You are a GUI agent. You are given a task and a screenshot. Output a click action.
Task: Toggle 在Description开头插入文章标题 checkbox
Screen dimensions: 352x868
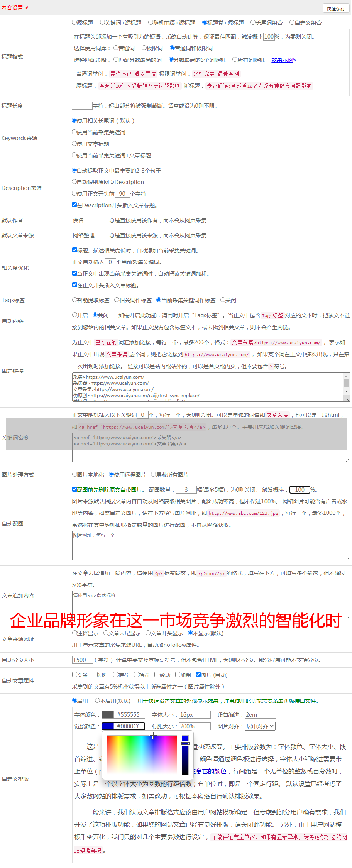click(x=74, y=205)
